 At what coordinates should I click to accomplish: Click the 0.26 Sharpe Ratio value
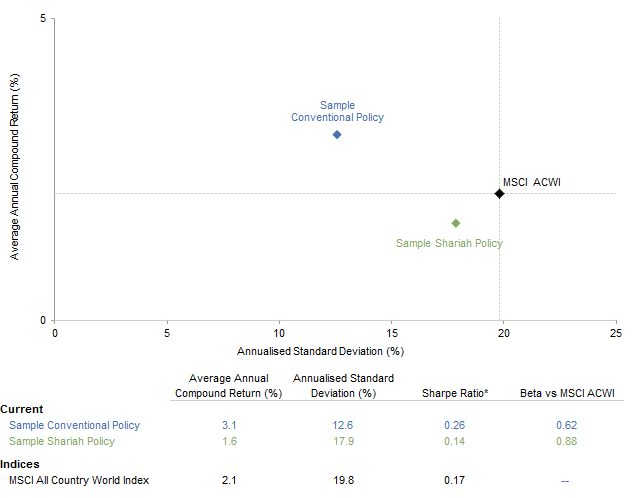[456, 425]
